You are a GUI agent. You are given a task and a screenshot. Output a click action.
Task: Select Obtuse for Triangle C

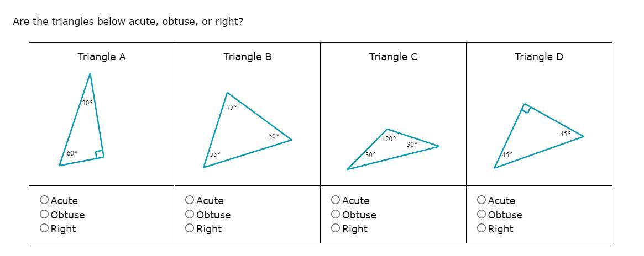[336, 214]
